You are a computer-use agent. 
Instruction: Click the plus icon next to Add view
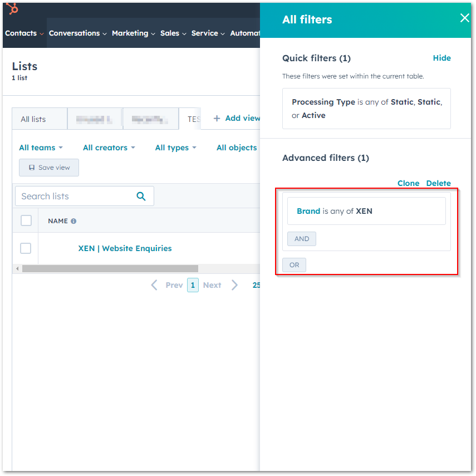[216, 118]
